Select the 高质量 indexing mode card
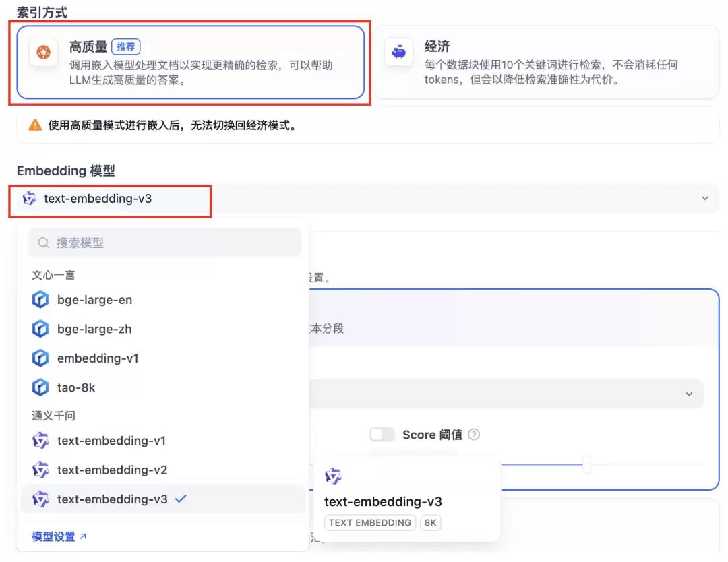728x562 pixels. pyautogui.click(x=190, y=62)
